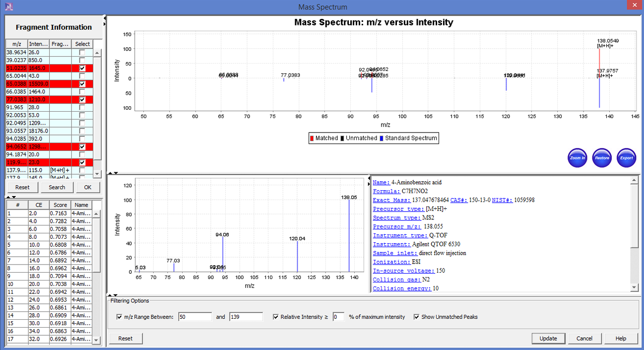This screenshot has width=644, height=350.
Task: Click the round Export button
Action: point(626,158)
